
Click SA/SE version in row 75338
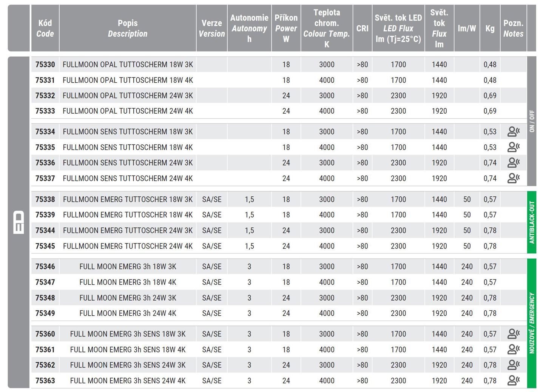[x=212, y=199]
